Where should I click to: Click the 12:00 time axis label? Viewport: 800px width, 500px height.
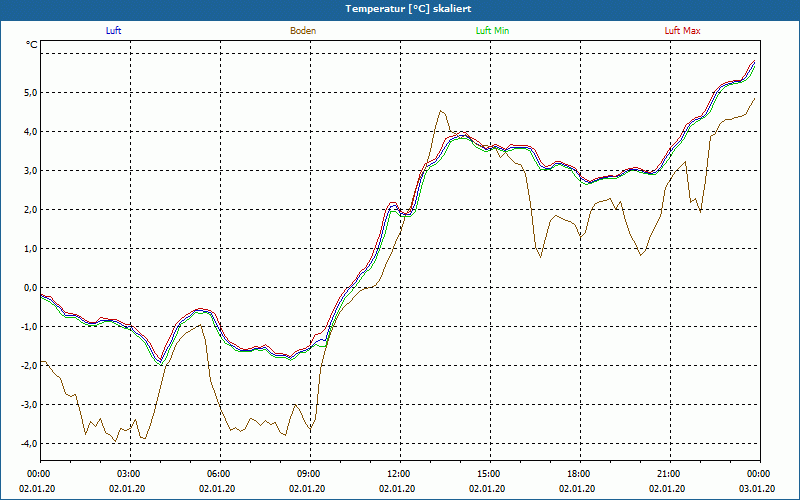[401, 474]
